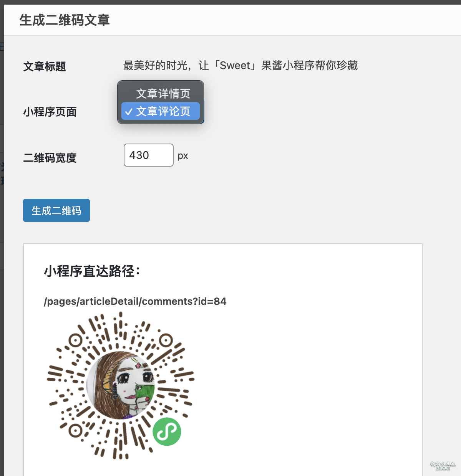Click the checkmark beside 文章评论页
The image size is (461, 476).
129,112
